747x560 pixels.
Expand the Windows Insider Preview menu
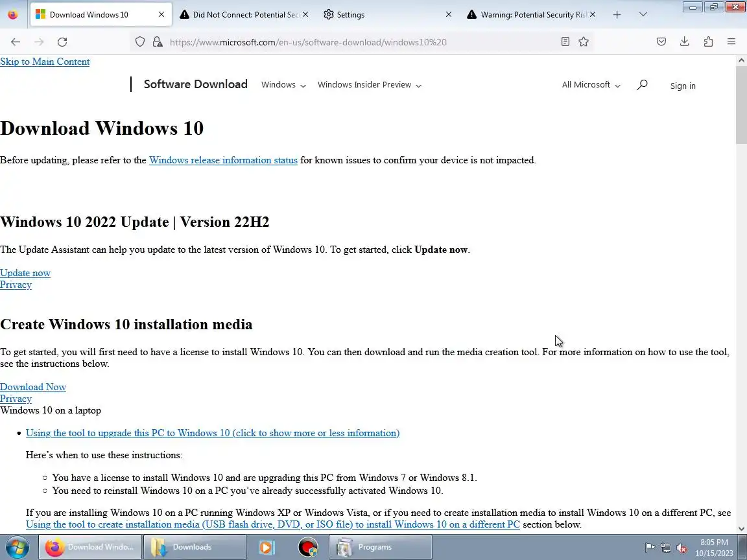point(370,85)
